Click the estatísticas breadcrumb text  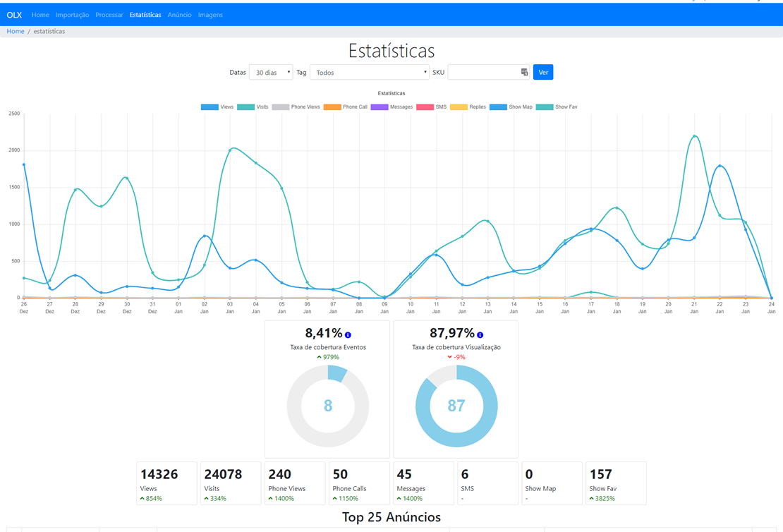49,31
